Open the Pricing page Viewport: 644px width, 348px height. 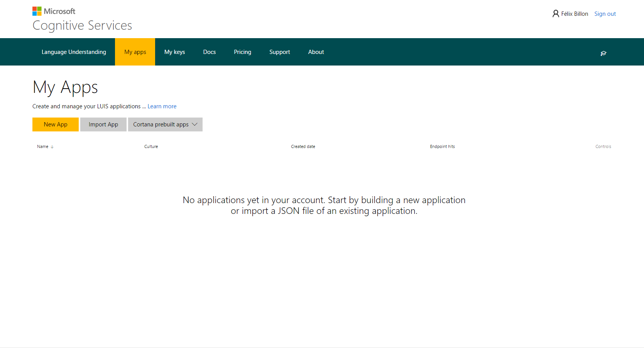pos(242,52)
